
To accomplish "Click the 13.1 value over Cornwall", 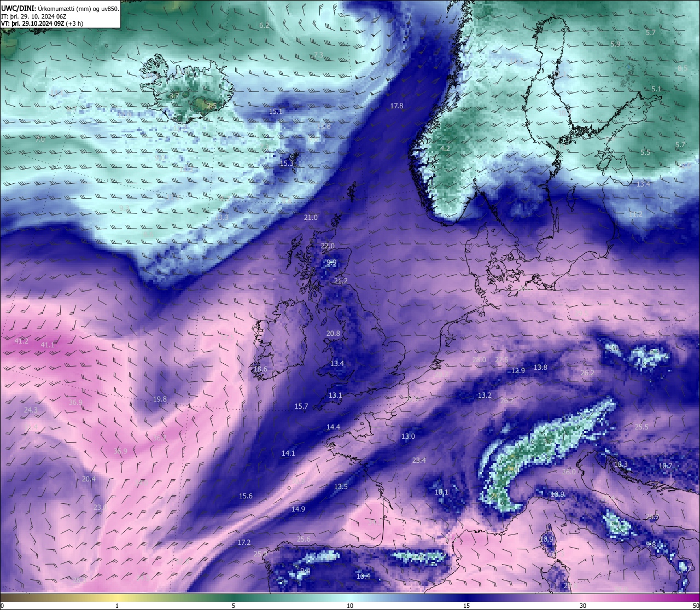I will [335, 395].
